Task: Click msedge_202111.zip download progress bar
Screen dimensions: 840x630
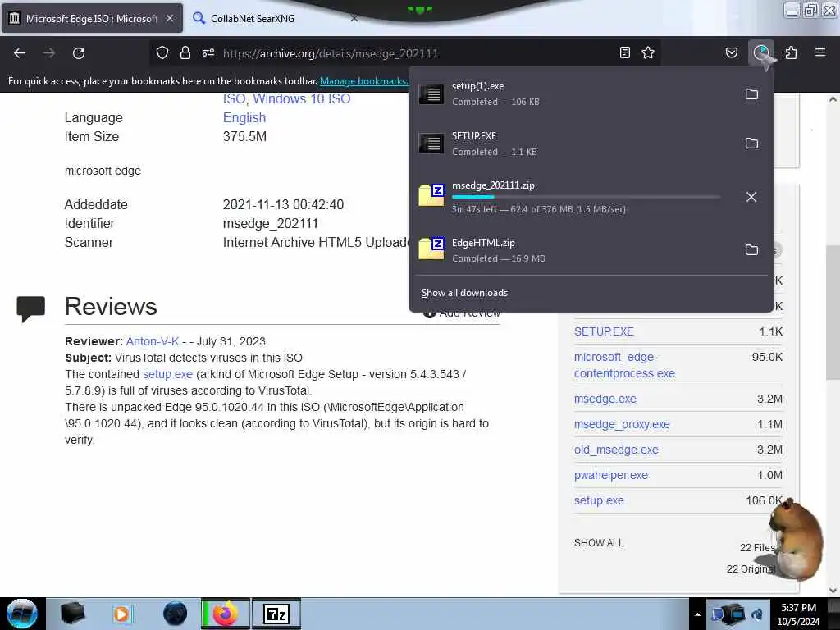Action: click(586, 197)
